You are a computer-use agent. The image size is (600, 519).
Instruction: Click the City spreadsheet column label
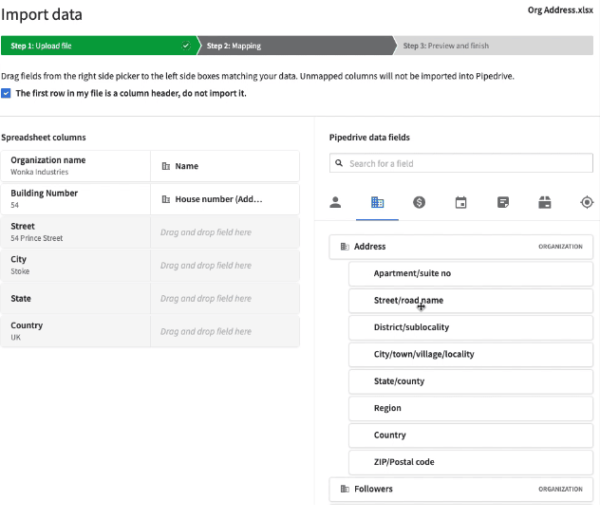18,260
